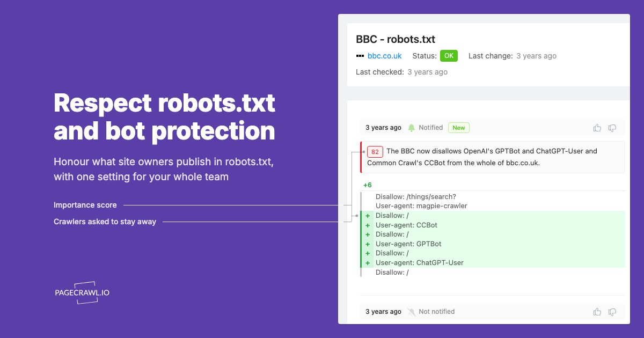Select the BBC - robots.txt page title
The height and width of the screenshot is (338, 644).
pos(396,39)
